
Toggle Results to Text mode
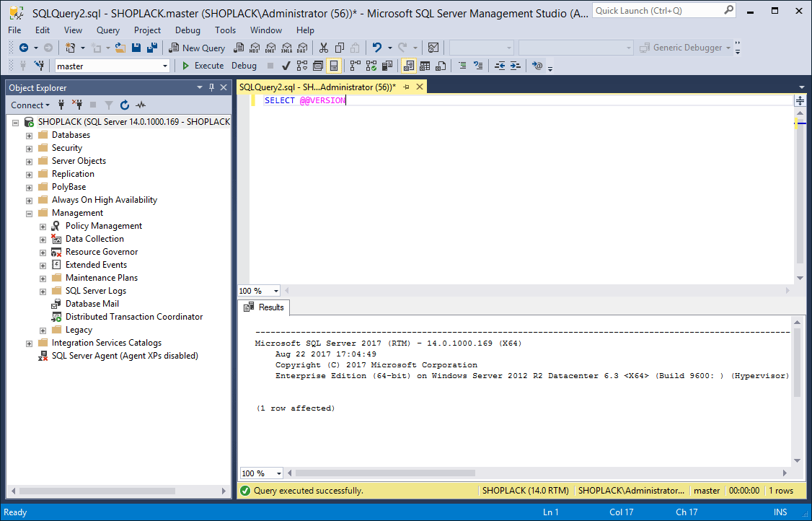click(409, 66)
